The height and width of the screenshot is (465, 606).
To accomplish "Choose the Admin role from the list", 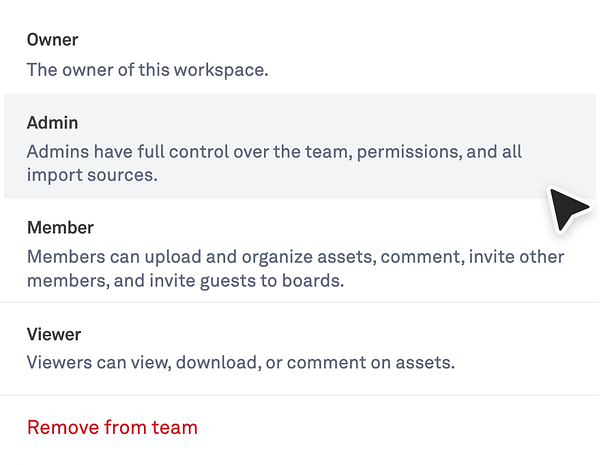I will pyautogui.click(x=300, y=146).
